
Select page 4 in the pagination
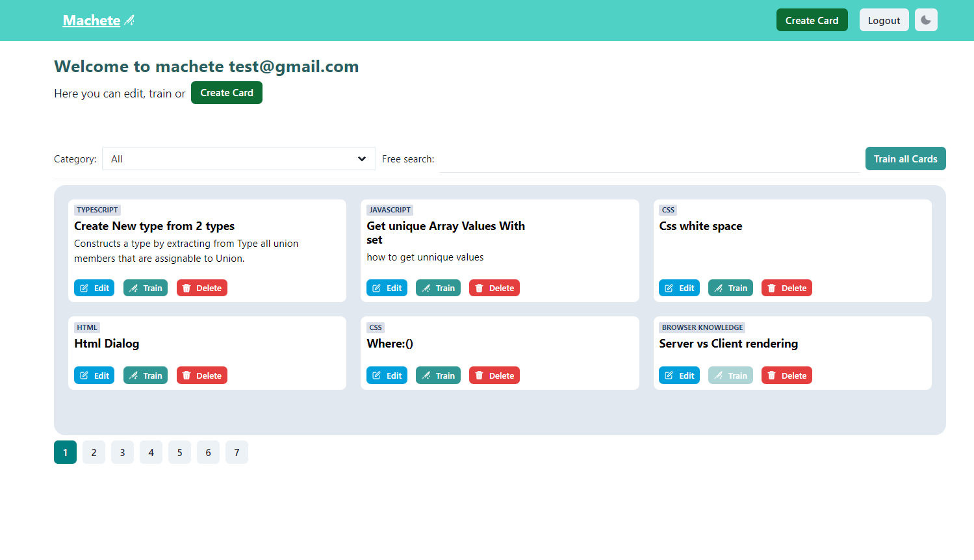click(151, 452)
